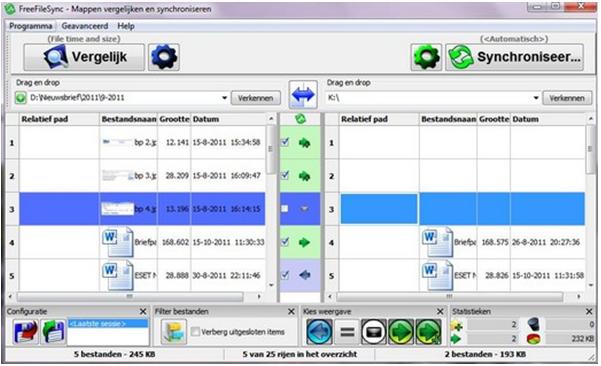Check the empty sync checkbox in row 3

point(284,209)
